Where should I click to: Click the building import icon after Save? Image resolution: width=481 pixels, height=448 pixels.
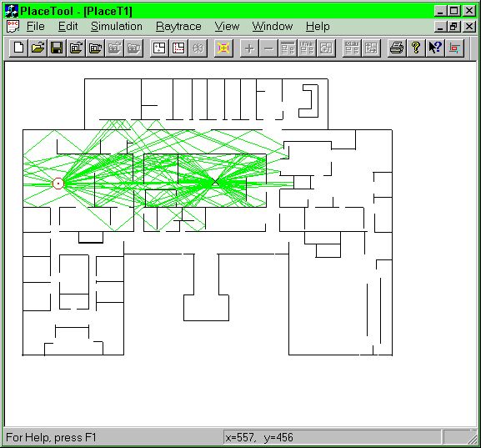tap(76, 48)
